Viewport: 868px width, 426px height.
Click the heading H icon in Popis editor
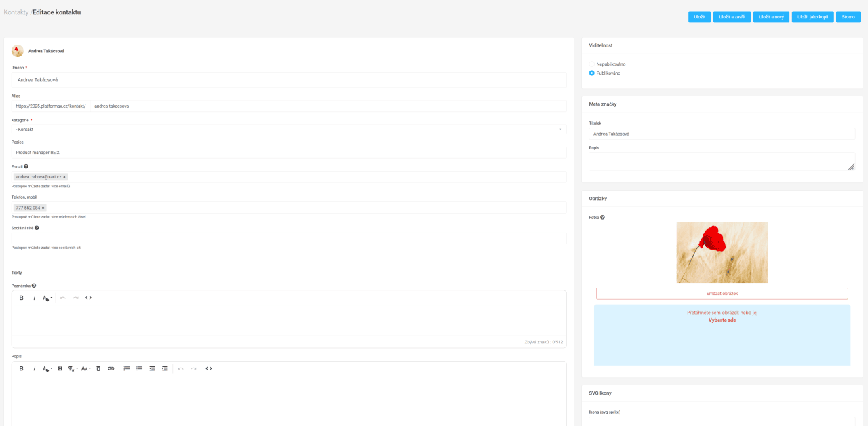[60, 368]
